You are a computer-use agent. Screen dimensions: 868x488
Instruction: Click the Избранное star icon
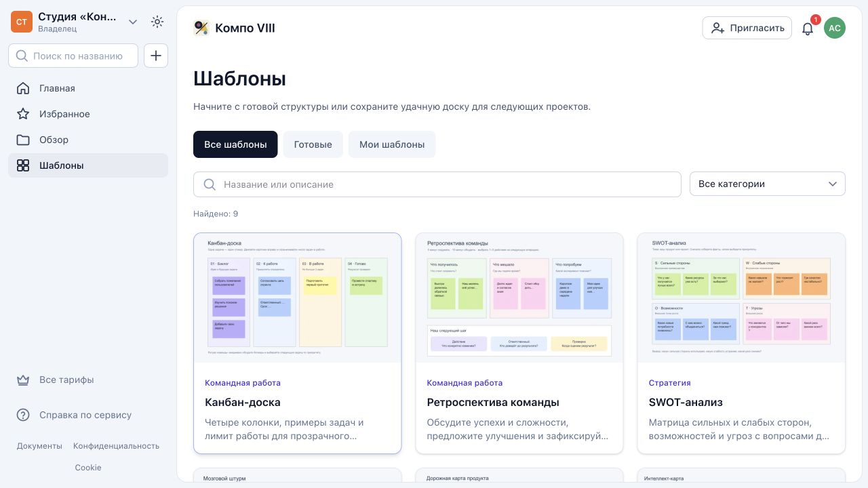23,114
